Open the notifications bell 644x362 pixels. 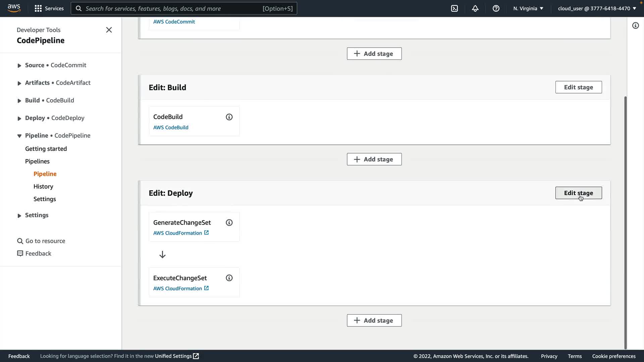click(x=475, y=8)
